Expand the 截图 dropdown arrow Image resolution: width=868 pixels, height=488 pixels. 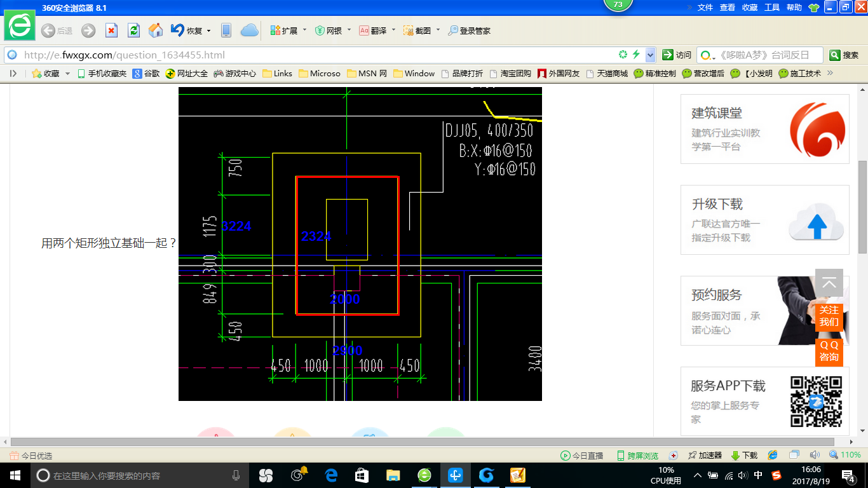[438, 30]
